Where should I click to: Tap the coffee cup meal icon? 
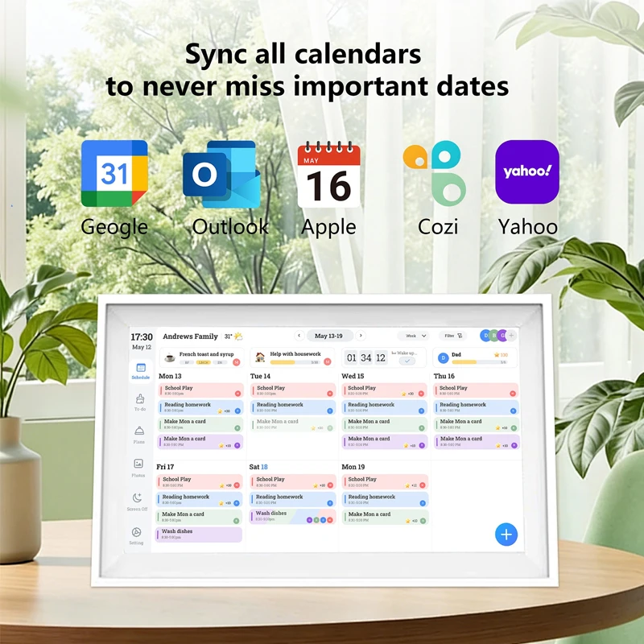point(170,357)
